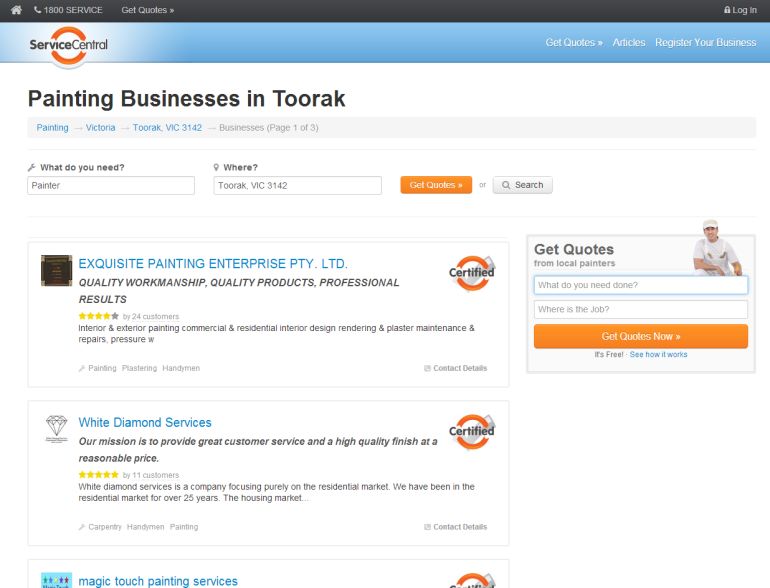The width and height of the screenshot is (770, 588).
Task: Select the Carpentry tag on White Diamond
Action: pyautogui.click(x=105, y=527)
